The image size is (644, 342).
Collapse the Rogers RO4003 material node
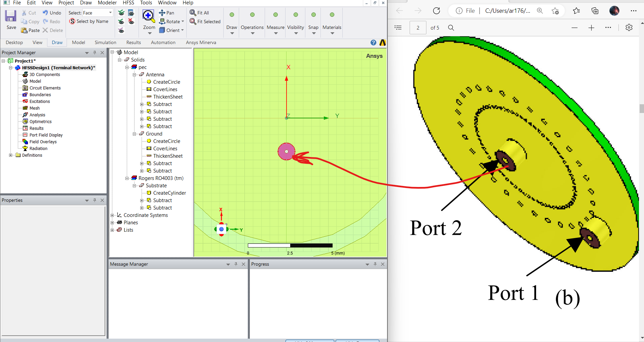click(127, 178)
